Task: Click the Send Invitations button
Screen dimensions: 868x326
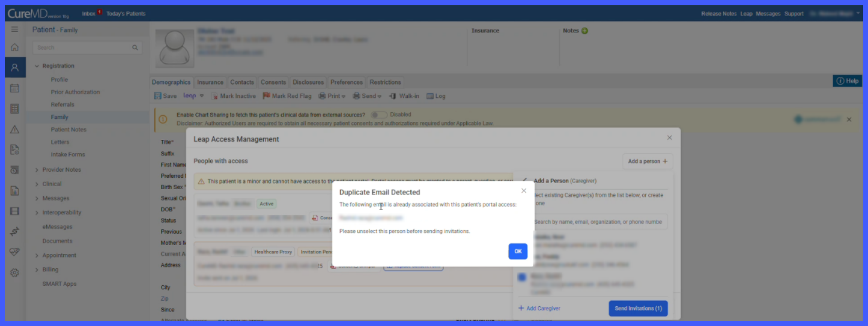Action: pos(638,309)
